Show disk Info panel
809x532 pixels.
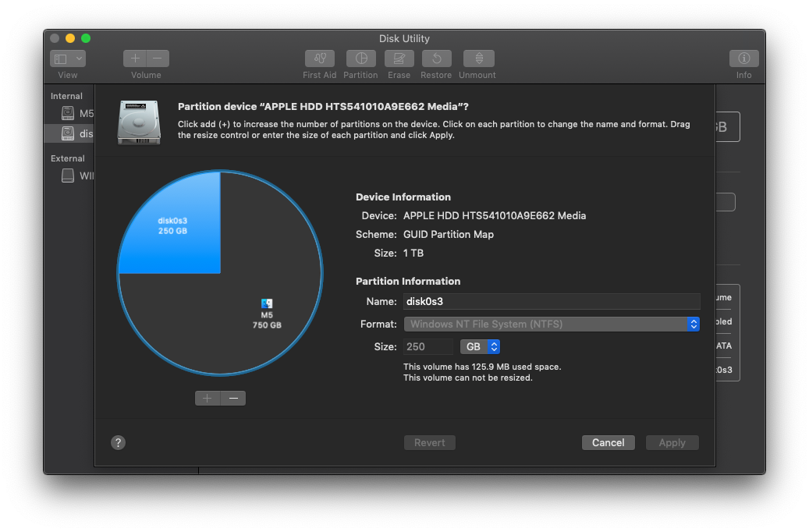click(x=743, y=59)
